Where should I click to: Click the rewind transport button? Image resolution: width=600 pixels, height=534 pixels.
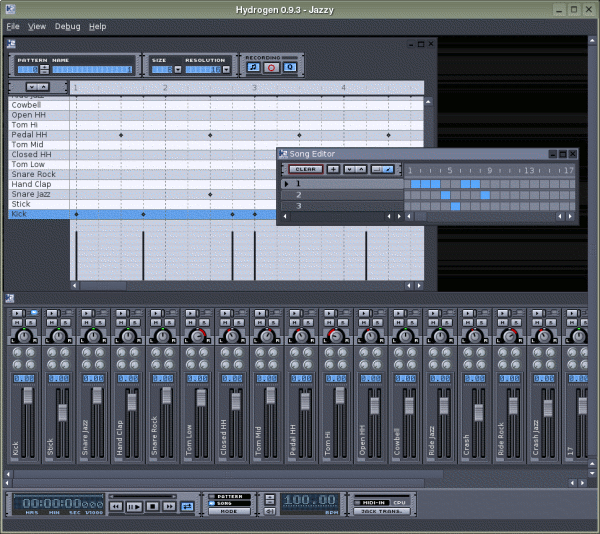[116, 506]
